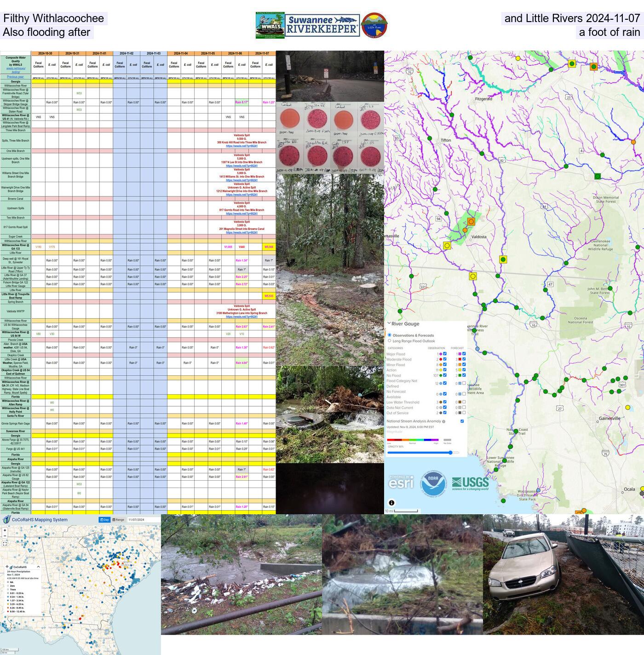Click the gray No Data swatch
This screenshot has width=644, height=655.
[x=447, y=440]
